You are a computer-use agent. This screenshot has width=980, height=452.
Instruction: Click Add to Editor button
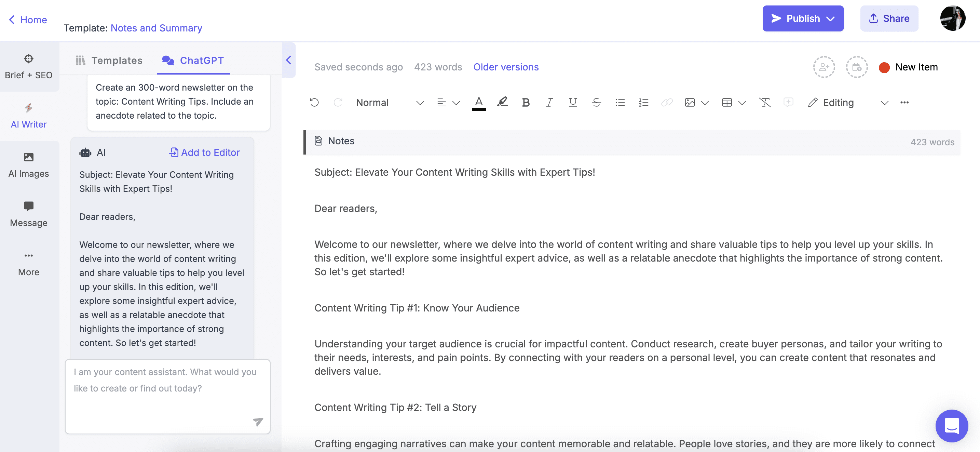204,152
